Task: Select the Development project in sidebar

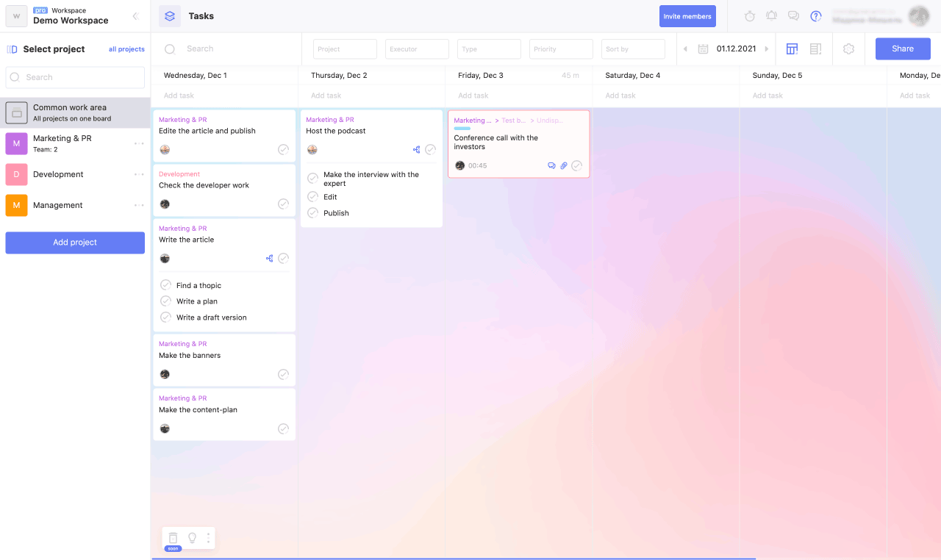Action: (58, 174)
